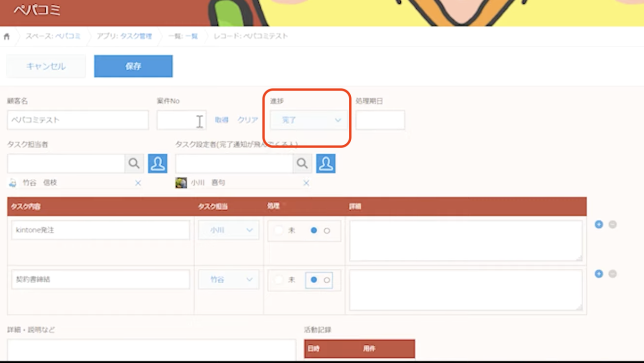Go to タスク管理 app in breadcrumb
This screenshot has width=644, height=363.
pyautogui.click(x=136, y=36)
